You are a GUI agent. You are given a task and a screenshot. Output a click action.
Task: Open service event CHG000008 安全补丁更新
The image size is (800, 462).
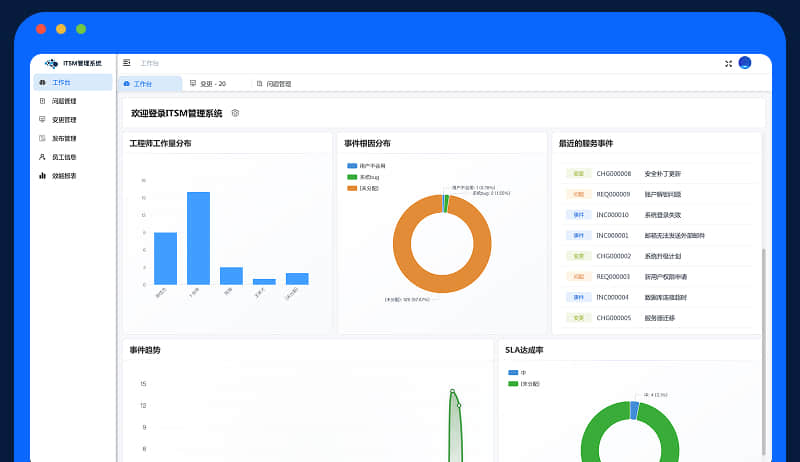click(x=640, y=173)
